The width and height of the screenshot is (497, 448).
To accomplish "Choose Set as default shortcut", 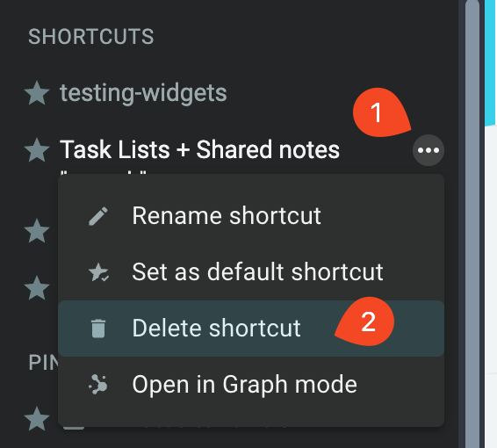I will coord(251,272).
